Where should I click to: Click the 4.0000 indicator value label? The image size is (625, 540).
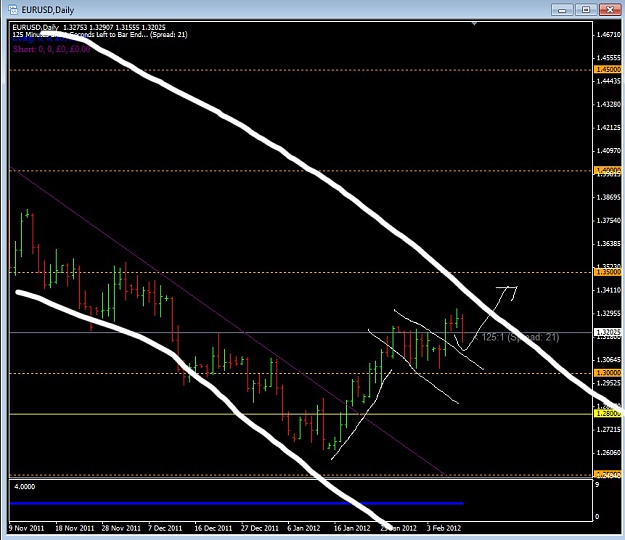25,487
